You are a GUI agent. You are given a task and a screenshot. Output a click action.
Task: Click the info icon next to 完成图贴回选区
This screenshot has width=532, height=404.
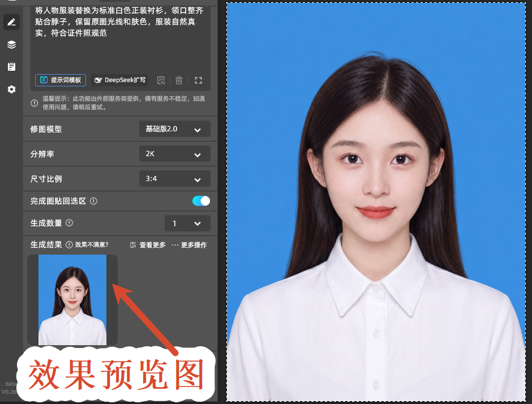tap(93, 201)
